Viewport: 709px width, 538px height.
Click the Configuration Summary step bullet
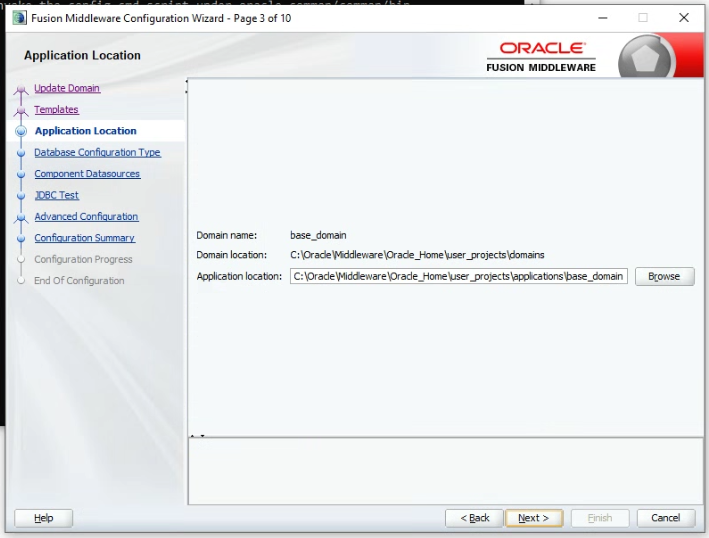(21, 238)
